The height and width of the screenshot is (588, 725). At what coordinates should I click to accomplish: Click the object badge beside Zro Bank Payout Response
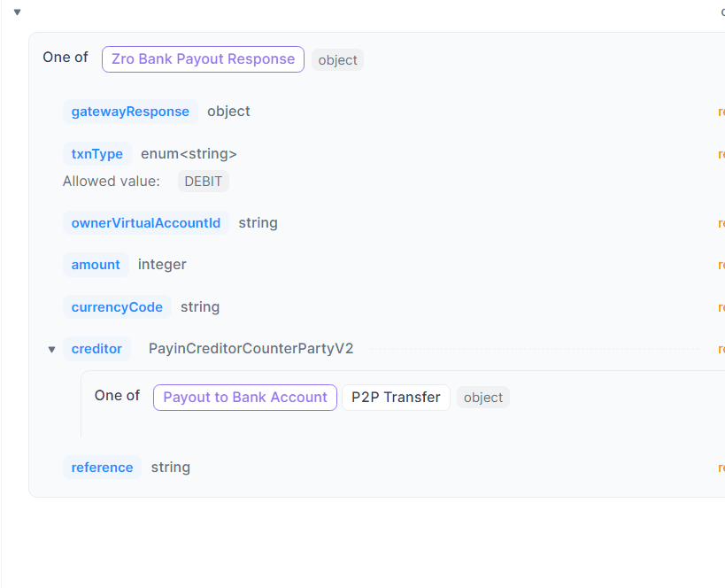coord(337,60)
